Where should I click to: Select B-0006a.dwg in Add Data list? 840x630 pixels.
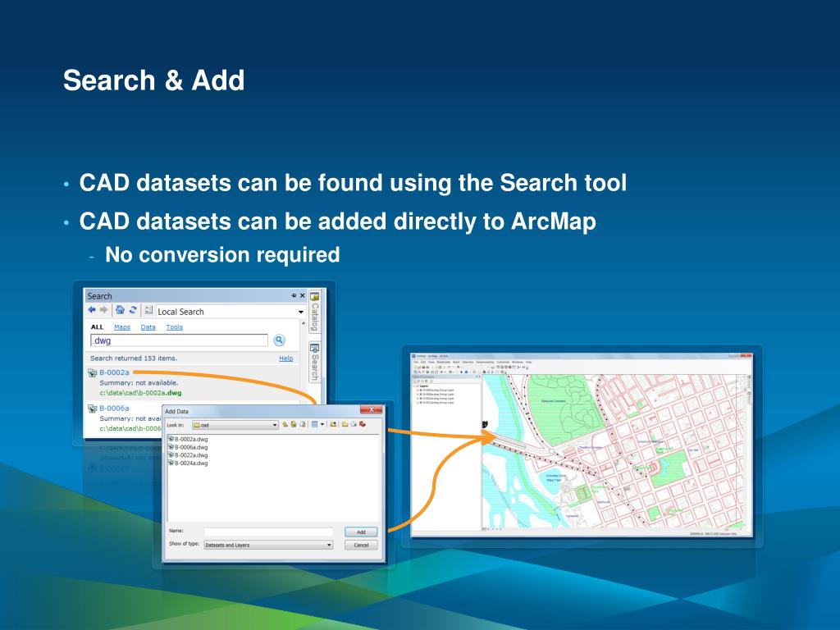pos(188,447)
